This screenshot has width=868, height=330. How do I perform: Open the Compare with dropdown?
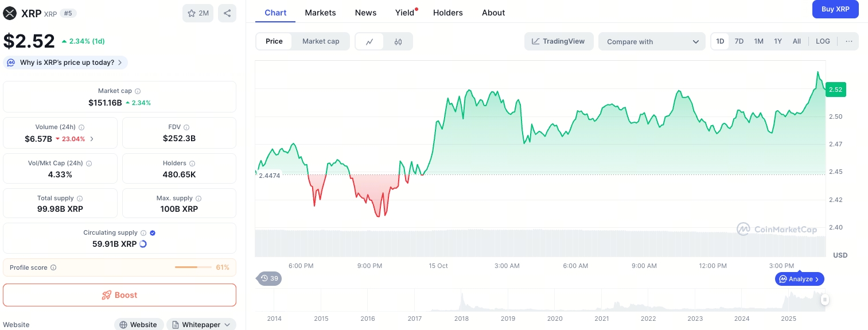pos(652,41)
